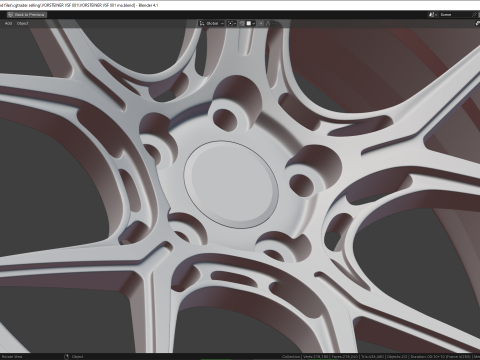
Task: Open the Object menu
Action: tap(23, 23)
